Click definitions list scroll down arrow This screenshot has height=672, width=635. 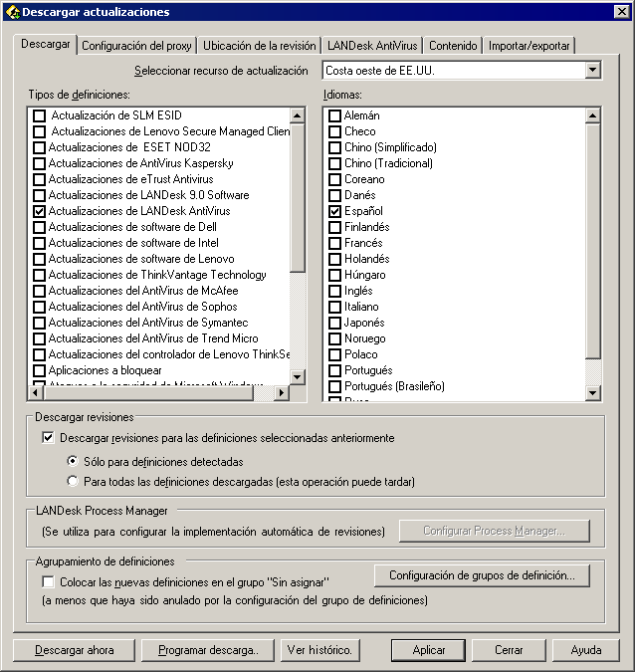coord(297,377)
